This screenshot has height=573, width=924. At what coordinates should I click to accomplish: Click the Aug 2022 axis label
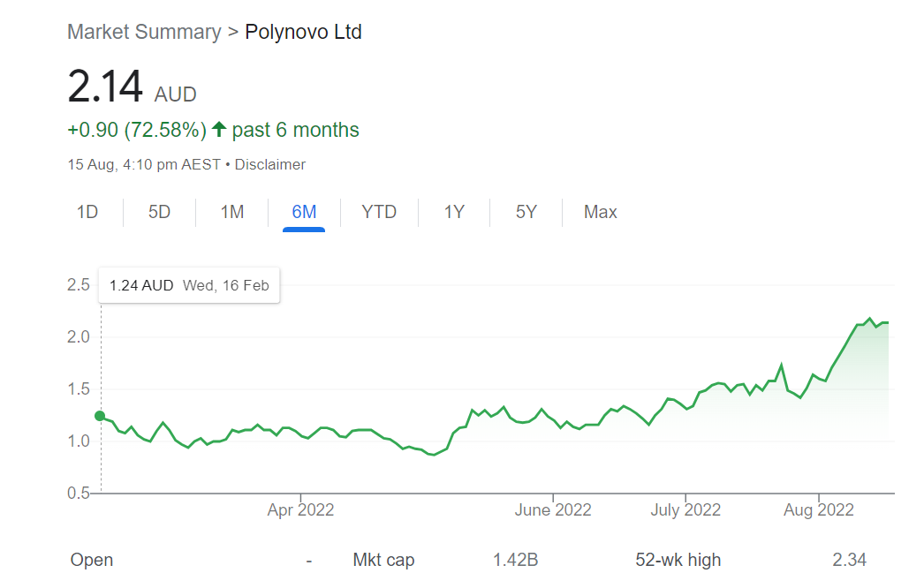coord(819,509)
